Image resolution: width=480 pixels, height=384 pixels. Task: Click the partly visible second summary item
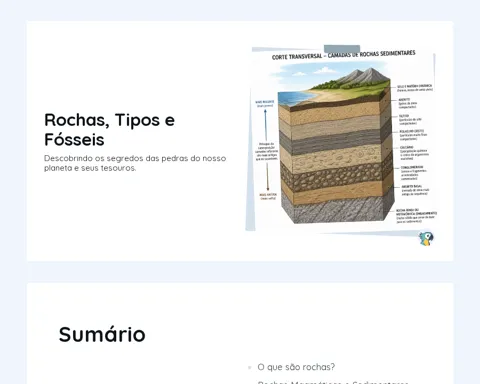point(333,382)
